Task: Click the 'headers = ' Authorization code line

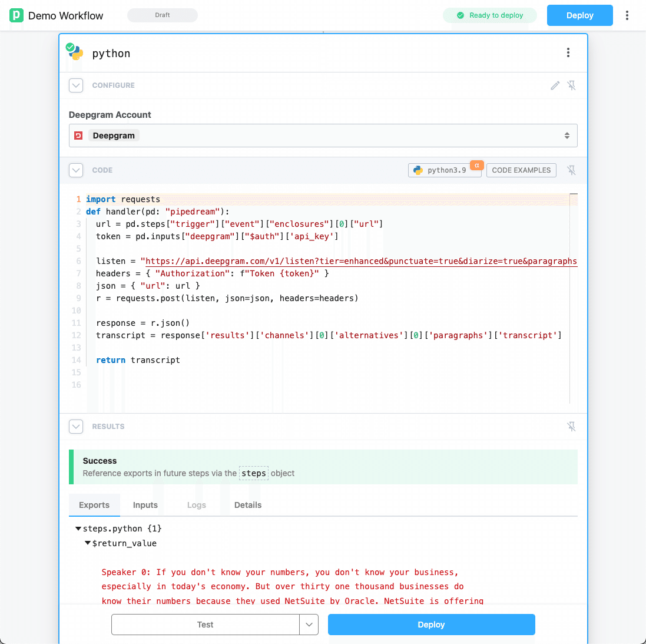Action: pos(212,273)
